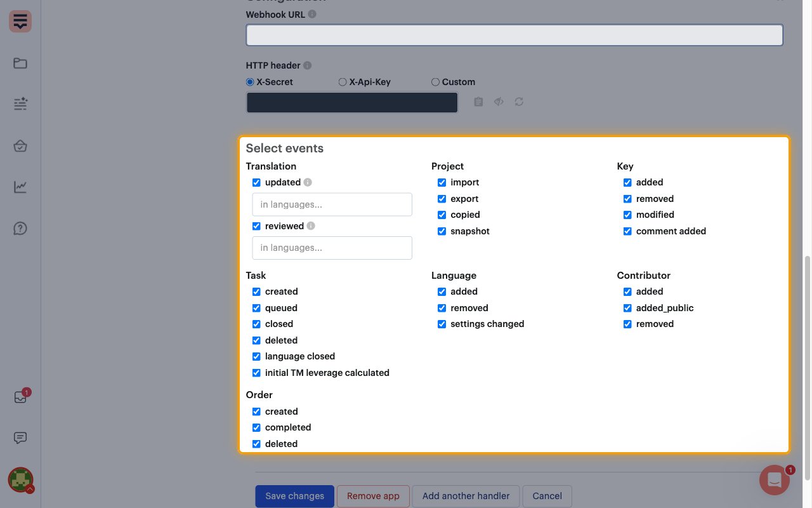This screenshot has width=812, height=508.
Task: Click the Lokalise logo in the sidebar
Action: 20,22
